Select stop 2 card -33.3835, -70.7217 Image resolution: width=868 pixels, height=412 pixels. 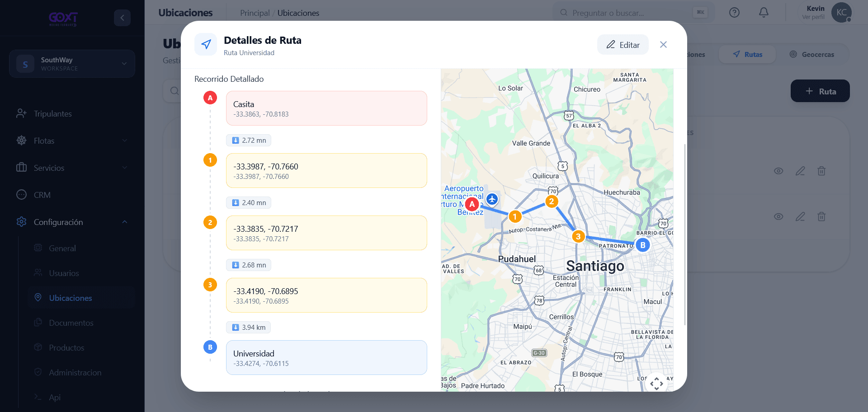(x=326, y=233)
